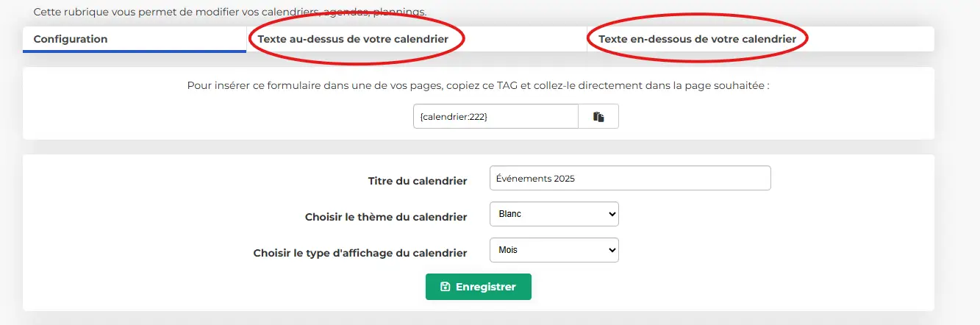Click the 'Cette rubrique vous permet' description line
The height and width of the screenshot is (325, 980).
[230, 12]
